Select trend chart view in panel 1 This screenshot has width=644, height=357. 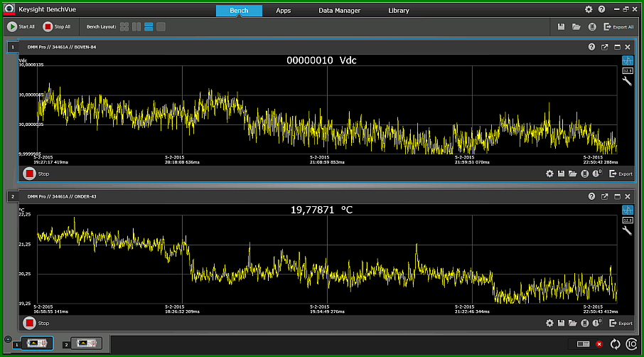click(x=628, y=60)
